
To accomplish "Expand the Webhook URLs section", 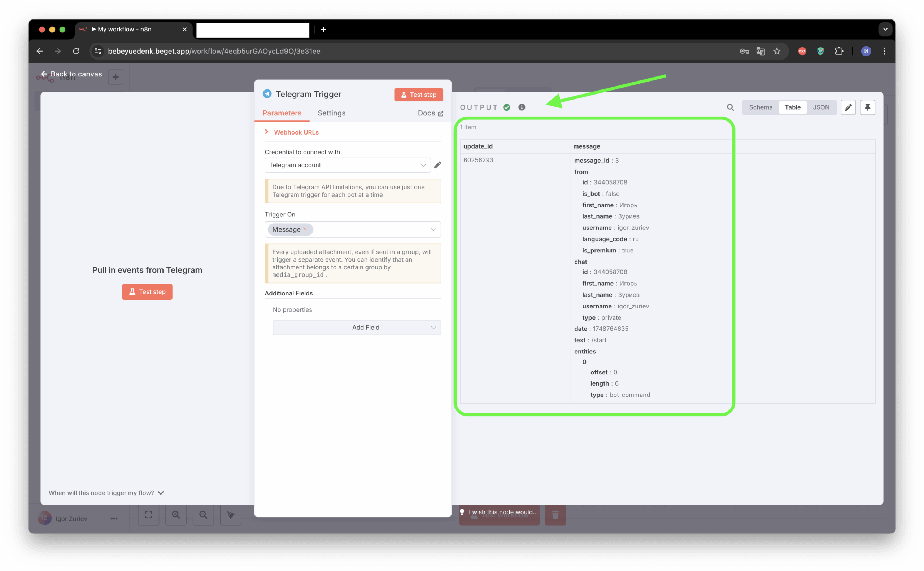I will (296, 132).
